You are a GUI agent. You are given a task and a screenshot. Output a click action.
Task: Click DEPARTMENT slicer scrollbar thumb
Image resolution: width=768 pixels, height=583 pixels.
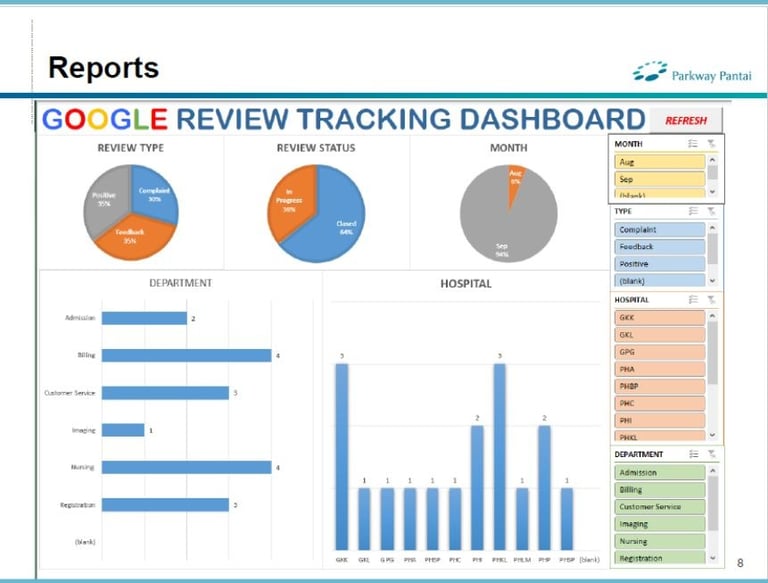(713, 503)
